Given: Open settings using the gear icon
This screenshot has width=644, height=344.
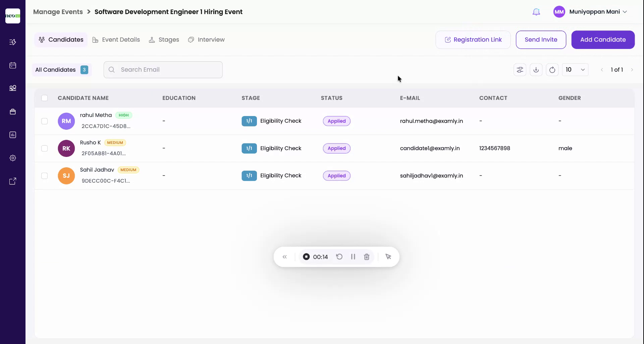Looking at the screenshot, I should (13, 158).
